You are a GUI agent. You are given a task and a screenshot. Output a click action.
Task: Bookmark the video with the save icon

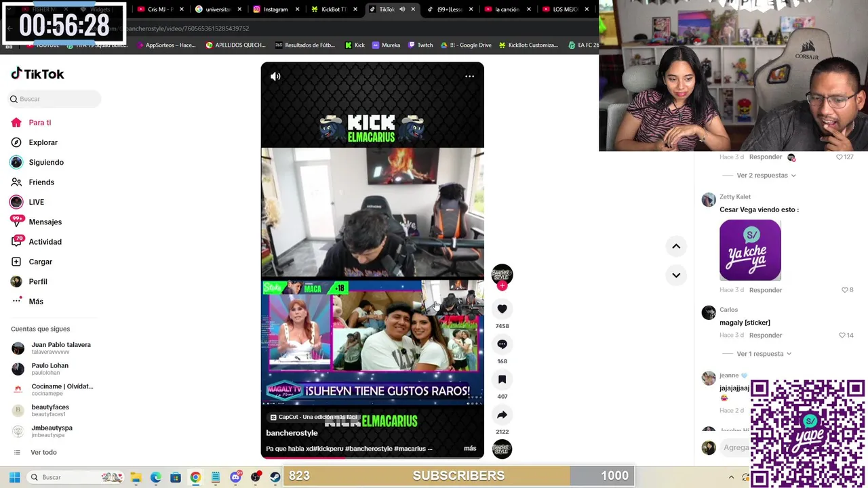point(502,380)
